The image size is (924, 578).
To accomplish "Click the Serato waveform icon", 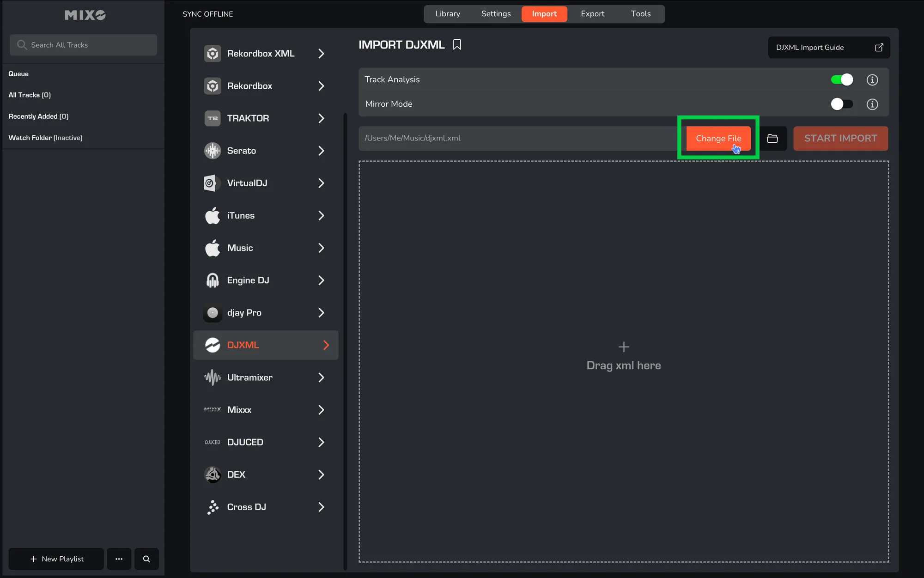I will pyautogui.click(x=213, y=151).
